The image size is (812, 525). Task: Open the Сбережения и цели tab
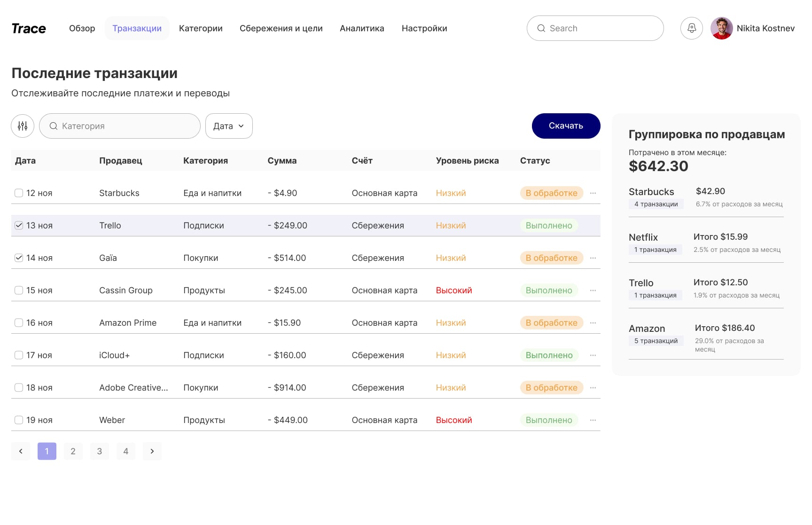[x=281, y=28]
